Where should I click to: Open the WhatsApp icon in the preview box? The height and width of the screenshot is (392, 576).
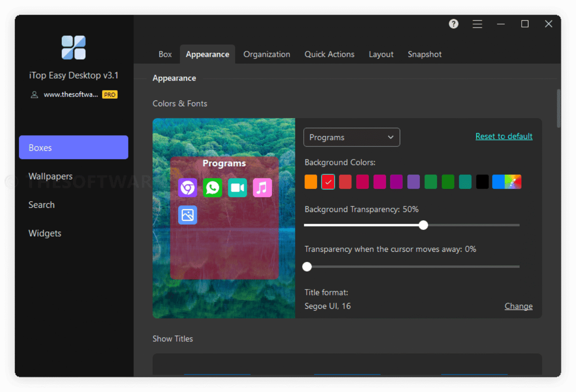212,188
